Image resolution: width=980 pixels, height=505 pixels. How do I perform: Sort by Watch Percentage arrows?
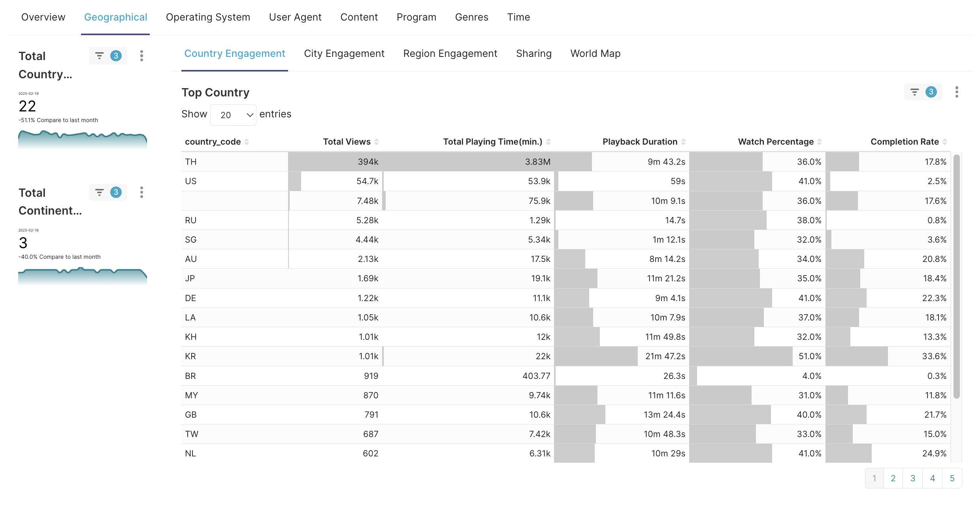[820, 142]
